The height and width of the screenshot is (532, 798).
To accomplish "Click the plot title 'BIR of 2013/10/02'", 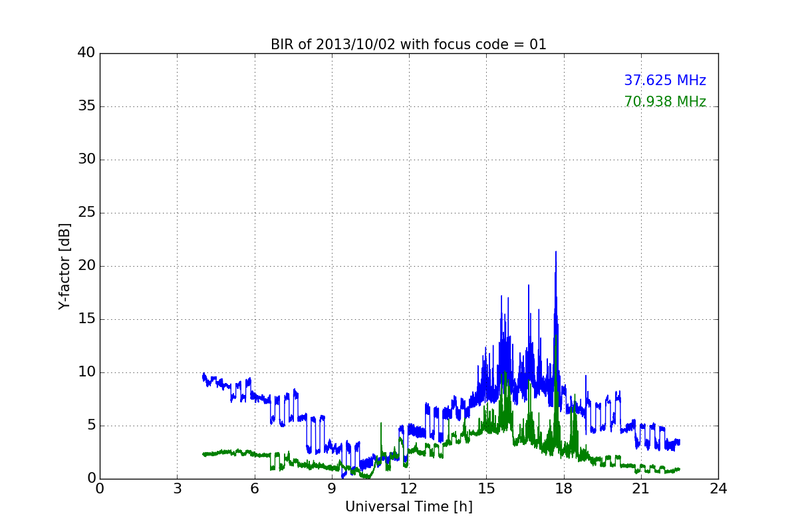I will click(x=408, y=45).
